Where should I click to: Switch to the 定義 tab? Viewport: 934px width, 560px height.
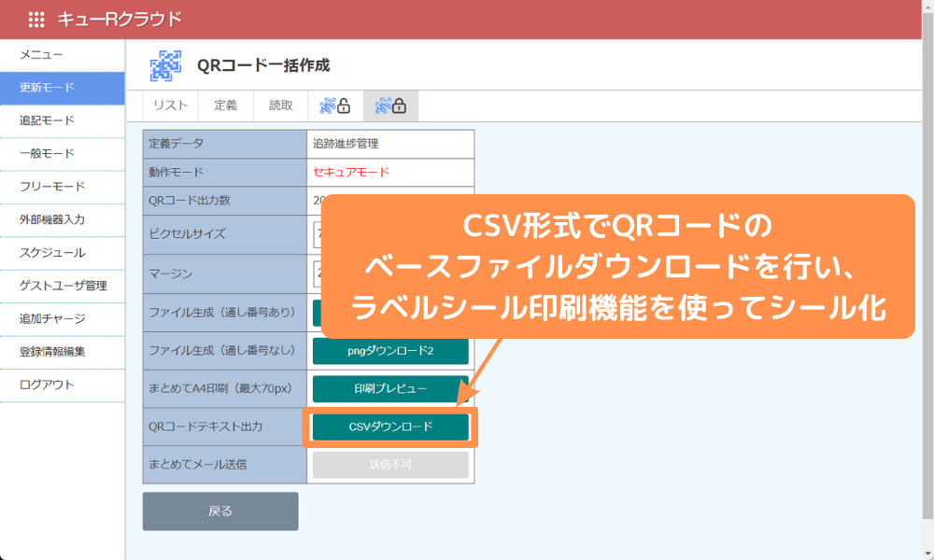pos(226,105)
